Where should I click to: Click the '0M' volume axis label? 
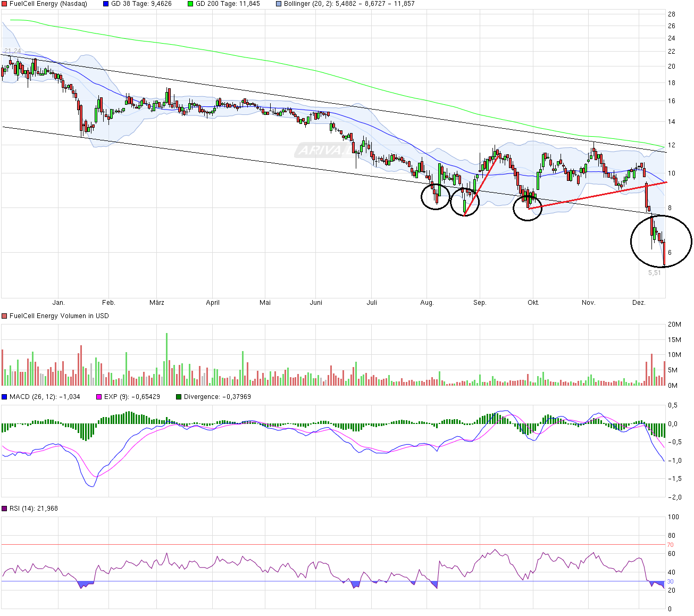point(673,385)
